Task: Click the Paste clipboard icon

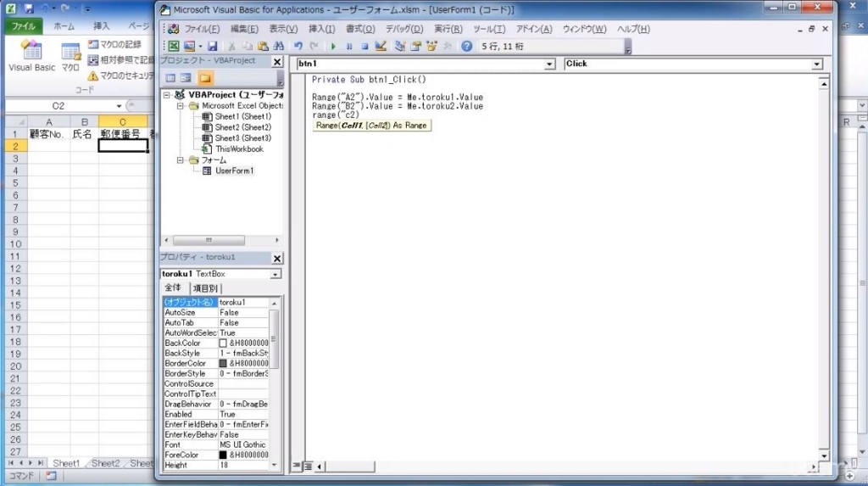Action: (x=263, y=46)
